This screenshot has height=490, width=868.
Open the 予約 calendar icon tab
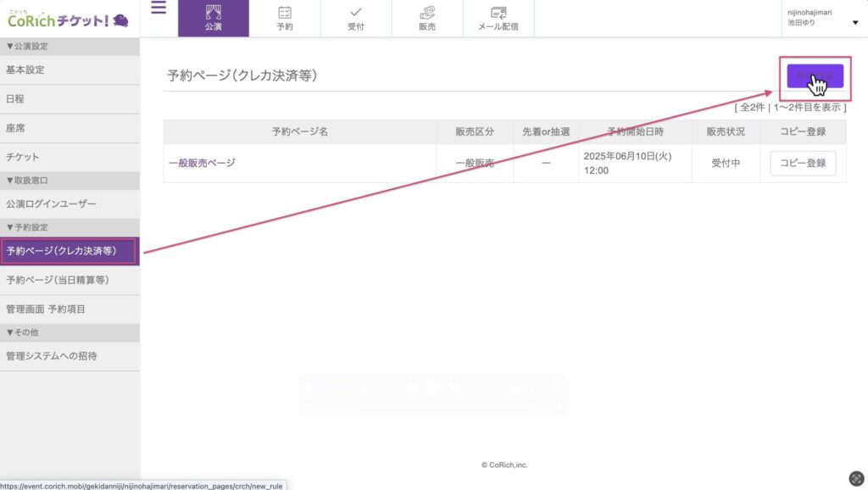(285, 18)
